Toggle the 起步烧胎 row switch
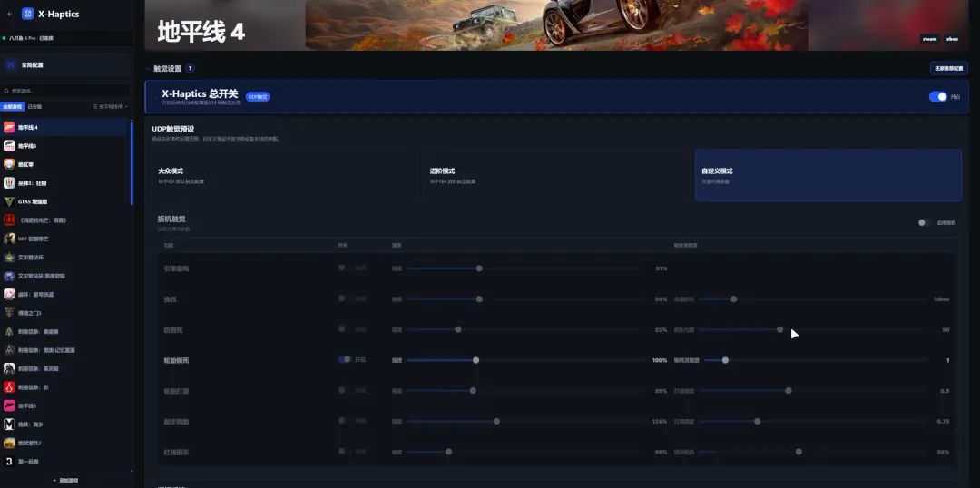 (344, 421)
